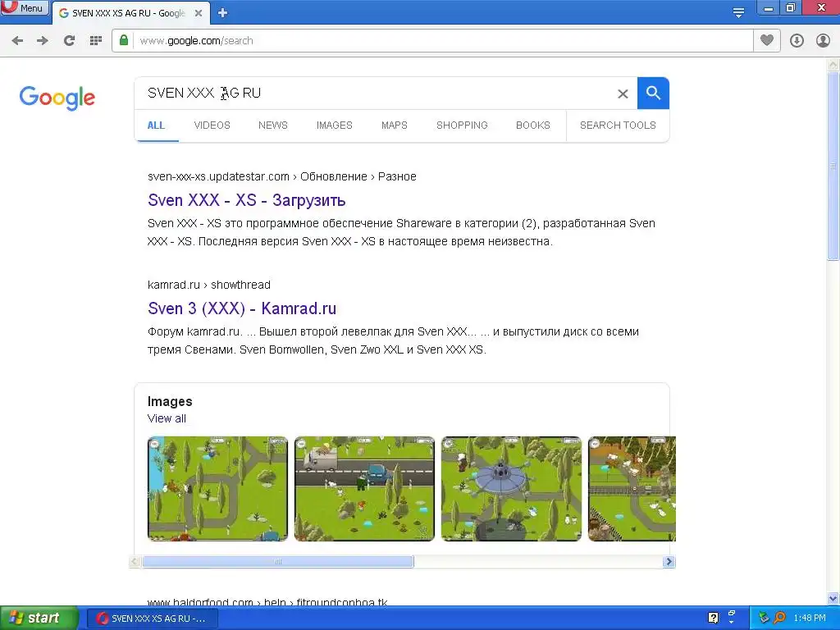Image resolution: width=840 pixels, height=630 pixels.
Task: Switch to the VIDEOS tab
Action: coord(212,126)
